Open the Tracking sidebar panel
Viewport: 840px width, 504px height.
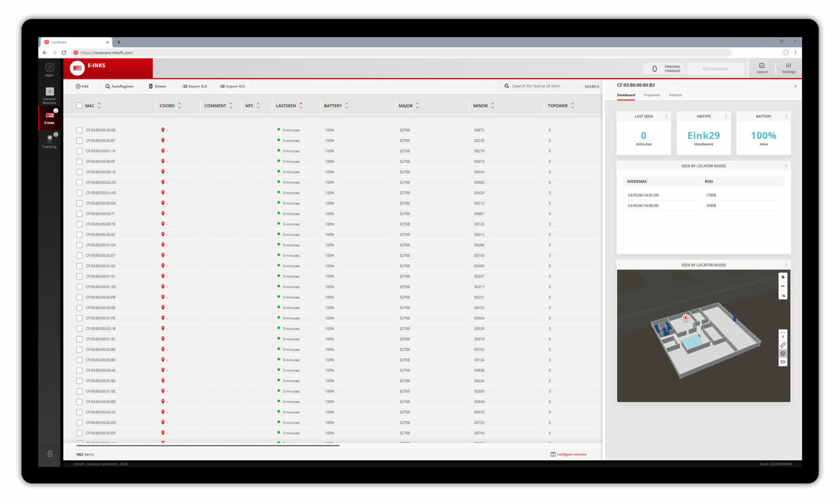click(49, 142)
